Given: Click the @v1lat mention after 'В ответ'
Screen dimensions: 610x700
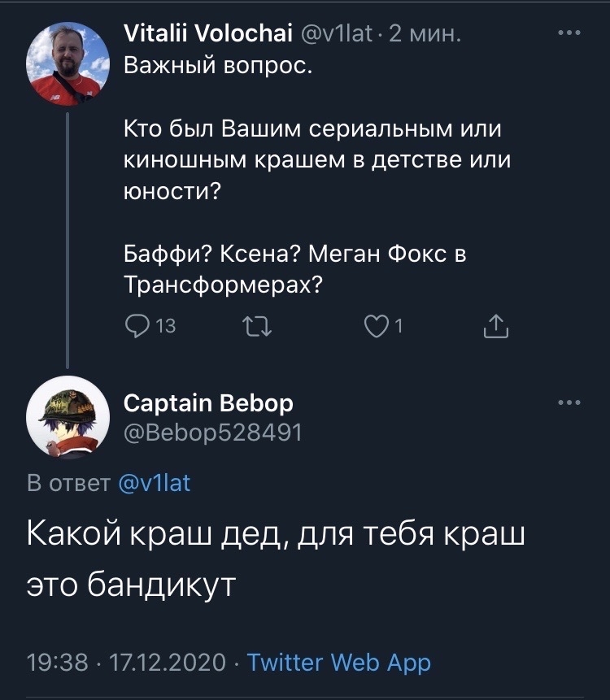Looking at the screenshot, I should pyautogui.click(x=155, y=483).
